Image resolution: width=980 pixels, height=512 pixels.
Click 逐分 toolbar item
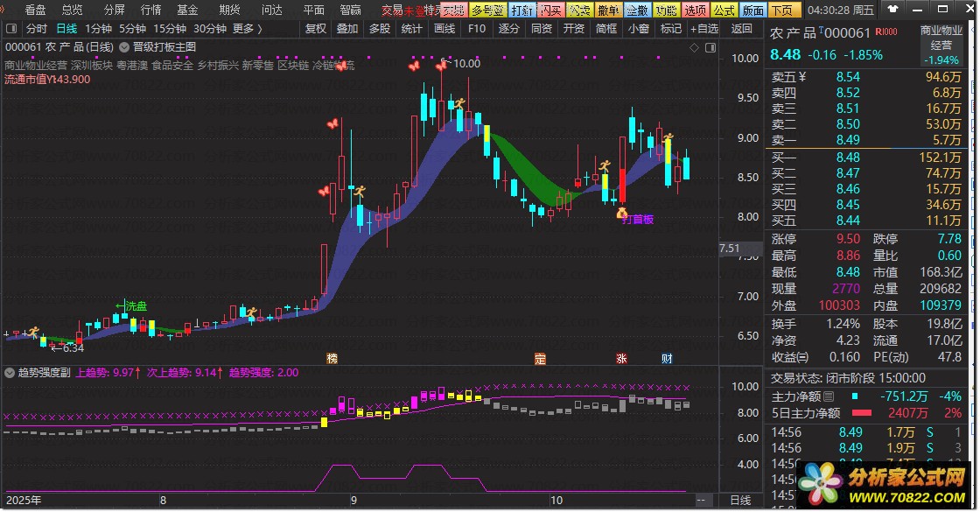[x=508, y=29]
